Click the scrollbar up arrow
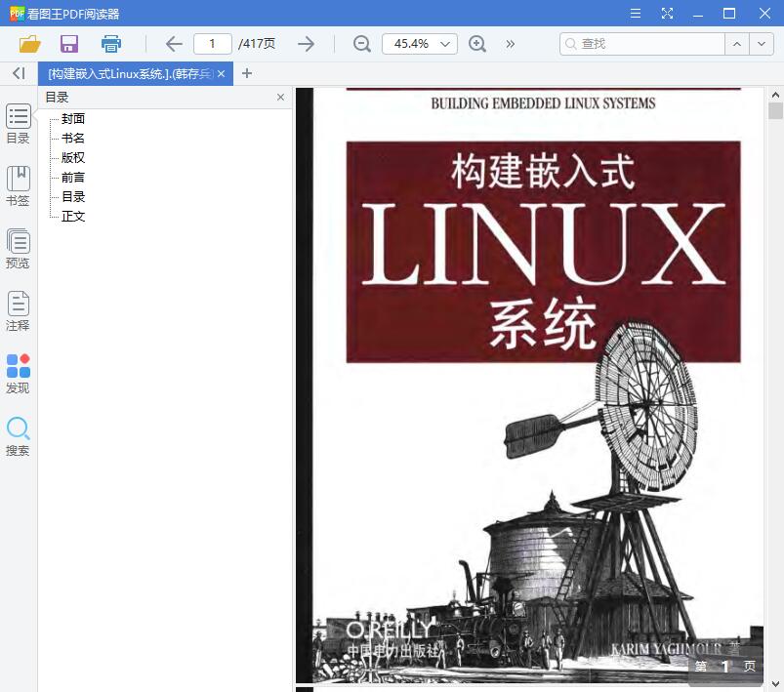The image size is (784, 692). point(775,94)
